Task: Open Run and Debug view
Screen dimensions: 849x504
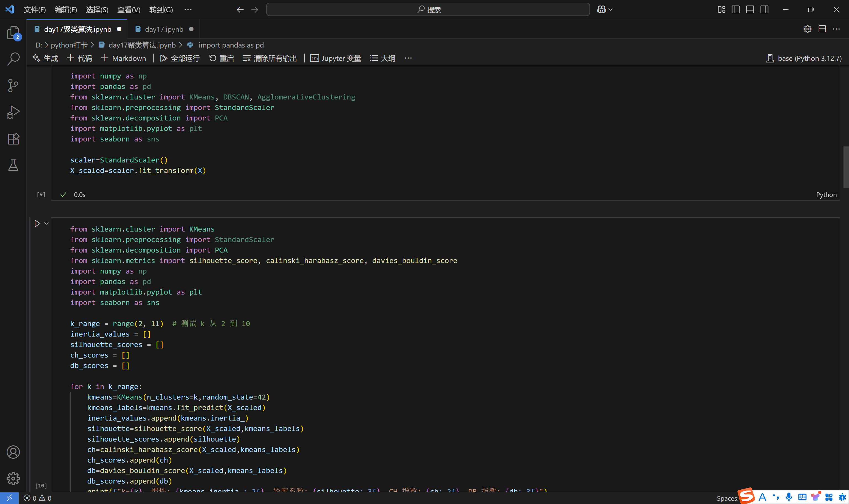Action: click(13, 112)
